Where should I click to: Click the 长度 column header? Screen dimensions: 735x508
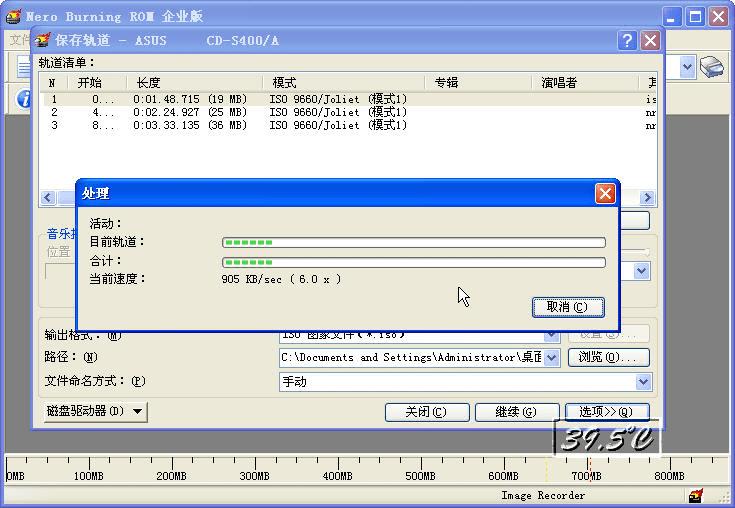click(194, 83)
